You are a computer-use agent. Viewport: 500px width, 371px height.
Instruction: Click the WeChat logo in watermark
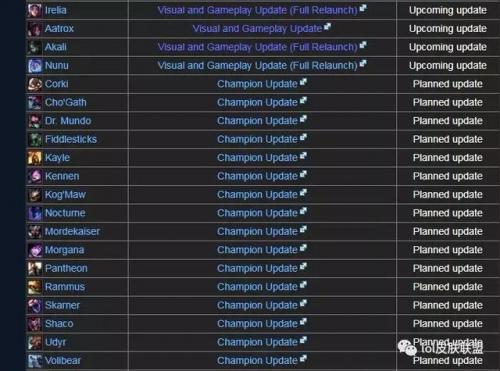407,348
